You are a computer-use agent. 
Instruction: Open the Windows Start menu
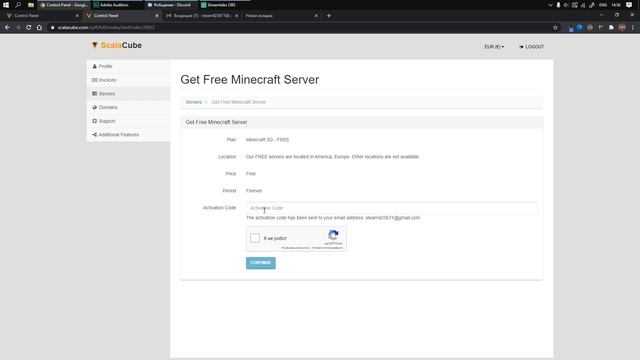coord(6,5)
